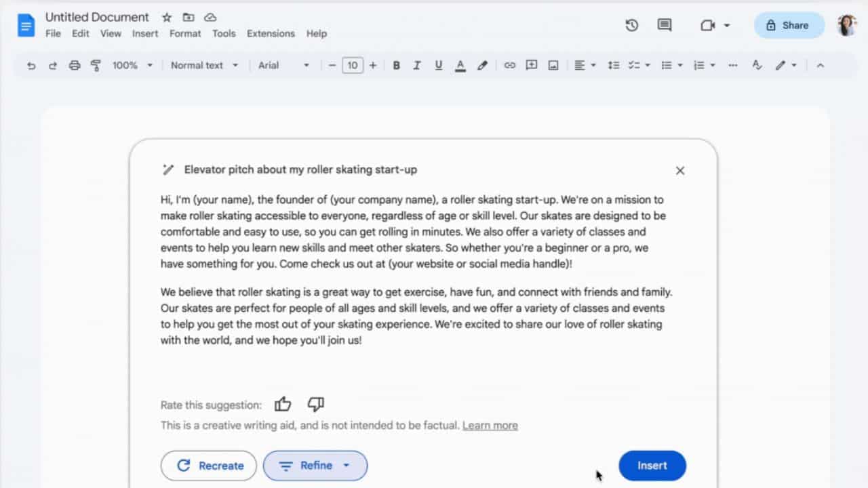Click the Insert comment icon
The height and width of the screenshot is (488, 868).
(664, 25)
